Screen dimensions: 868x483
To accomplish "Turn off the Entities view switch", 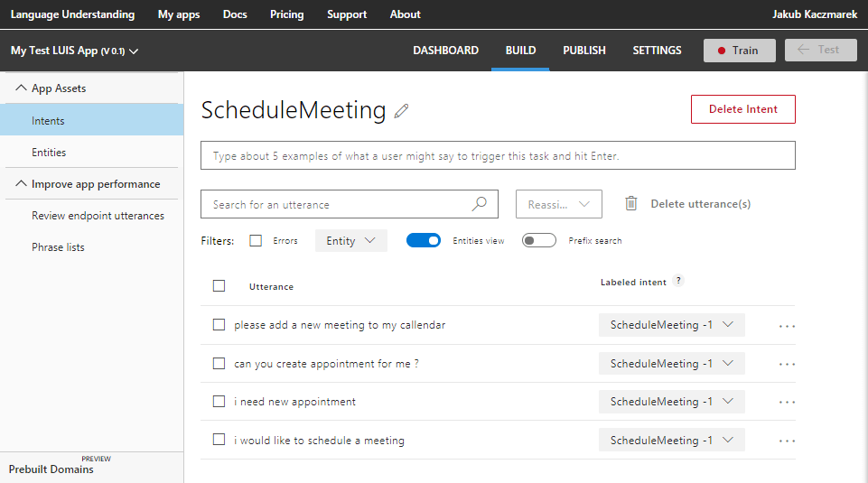I will [x=424, y=240].
